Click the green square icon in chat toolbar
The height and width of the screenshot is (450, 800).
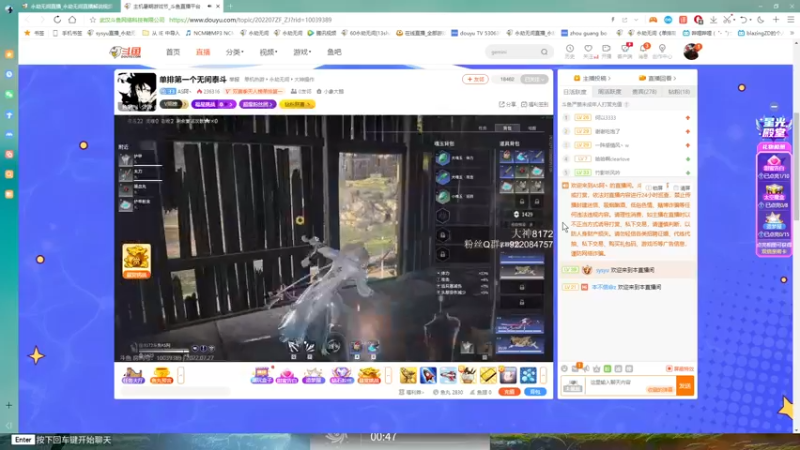(x=607, y=368)
